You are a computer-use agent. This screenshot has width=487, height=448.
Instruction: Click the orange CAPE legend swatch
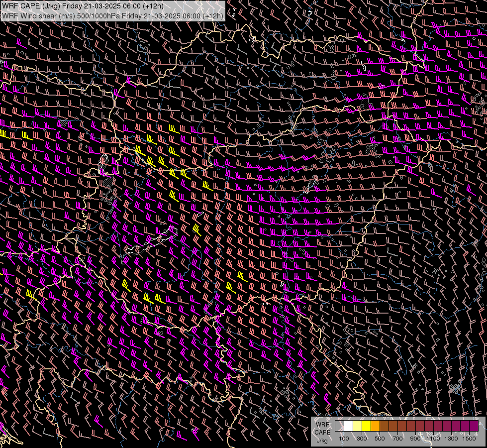375,426
